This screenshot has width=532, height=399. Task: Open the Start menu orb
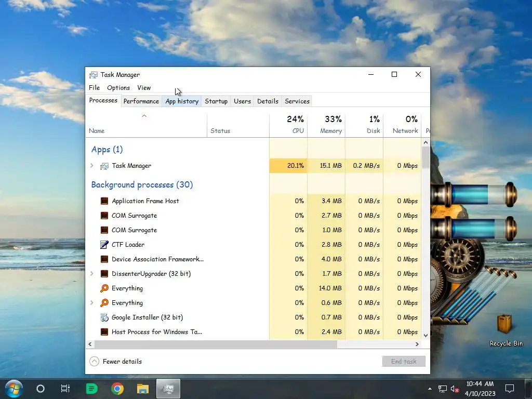[14, 389]
